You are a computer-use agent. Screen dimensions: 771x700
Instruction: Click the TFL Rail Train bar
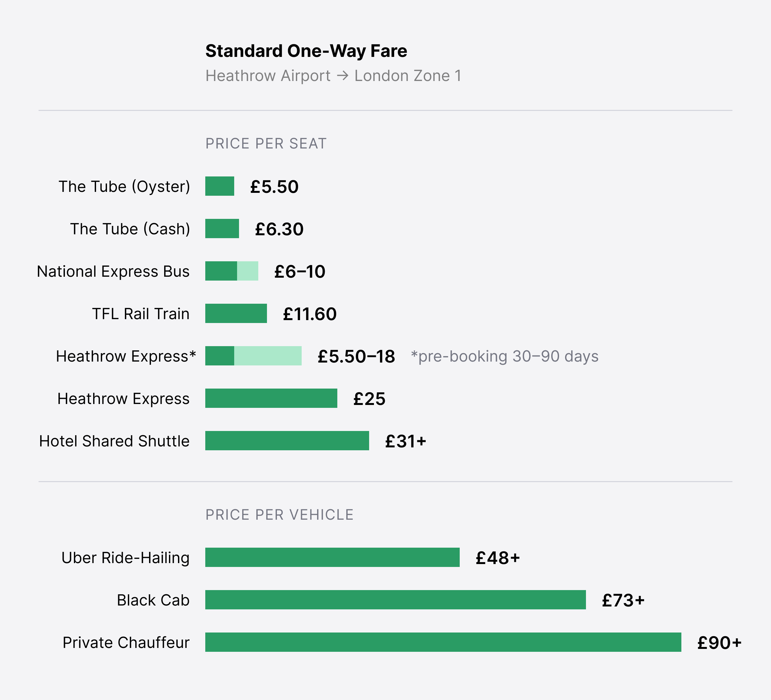pyautogui.click(x=236, y=314)
